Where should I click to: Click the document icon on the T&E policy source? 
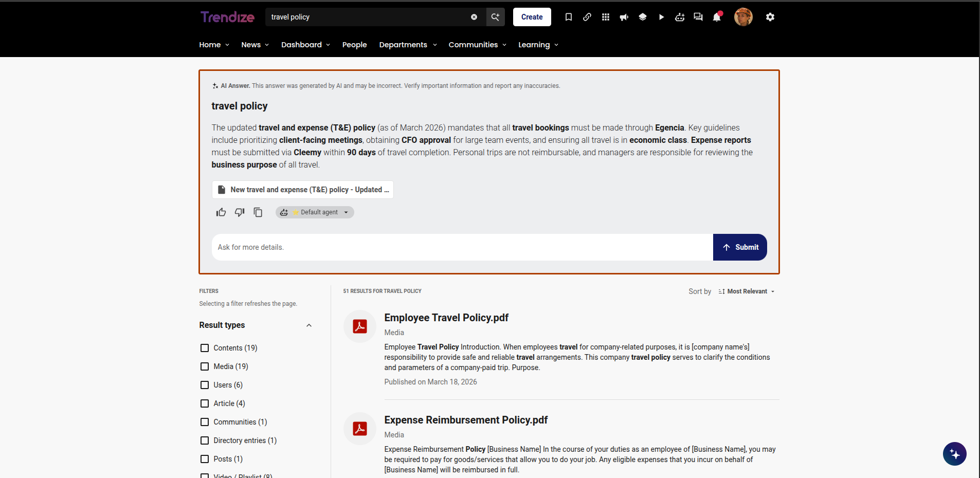point(222,190)
